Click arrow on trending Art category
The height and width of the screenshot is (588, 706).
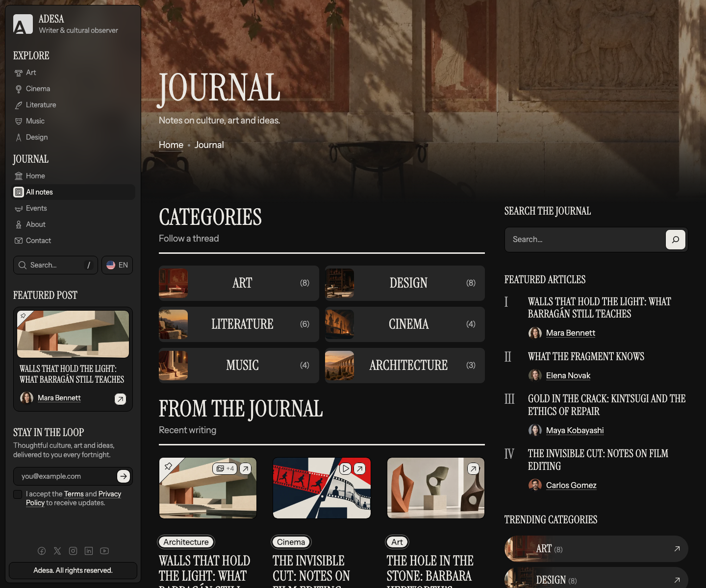coord(677,549)
